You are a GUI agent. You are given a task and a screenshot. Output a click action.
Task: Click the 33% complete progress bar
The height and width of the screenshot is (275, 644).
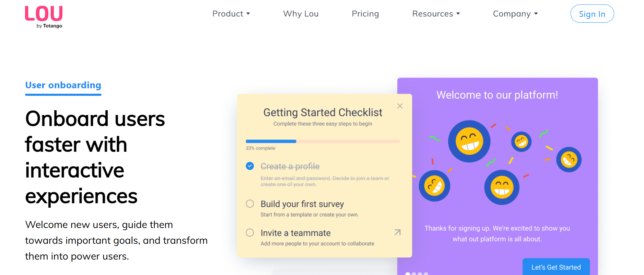click(323, 141)
